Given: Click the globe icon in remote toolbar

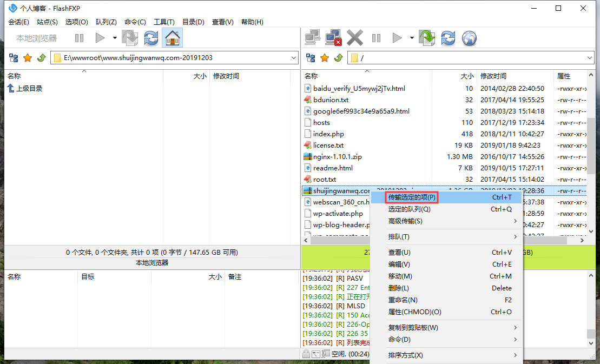Looking at the screenshot, I should (x=469, y=38).
